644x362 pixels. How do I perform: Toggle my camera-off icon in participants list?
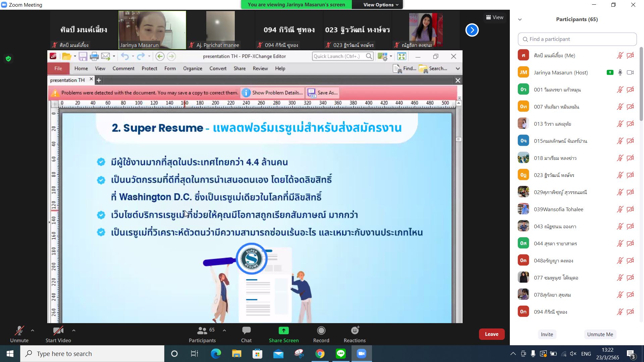631,56
